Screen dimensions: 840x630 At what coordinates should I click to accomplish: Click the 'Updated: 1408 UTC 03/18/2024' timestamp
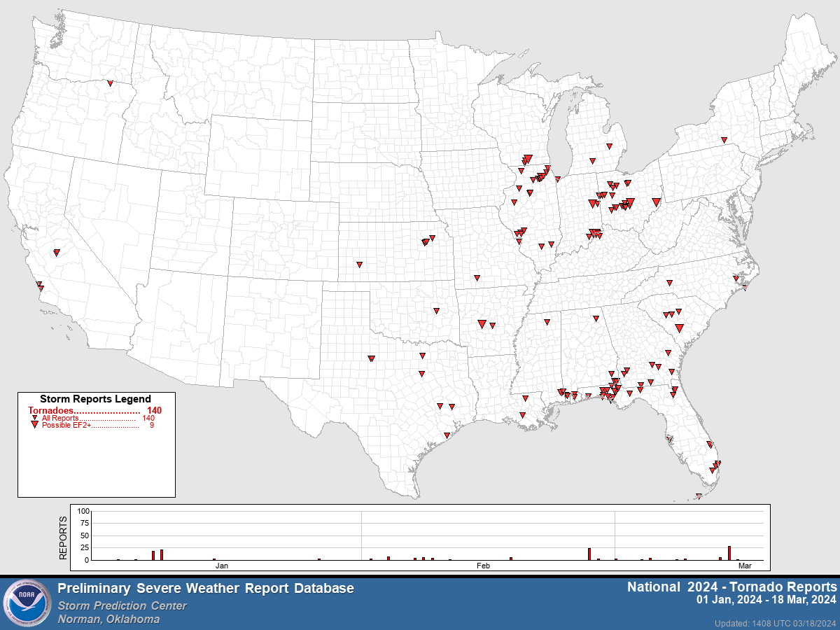coord(776,623)
